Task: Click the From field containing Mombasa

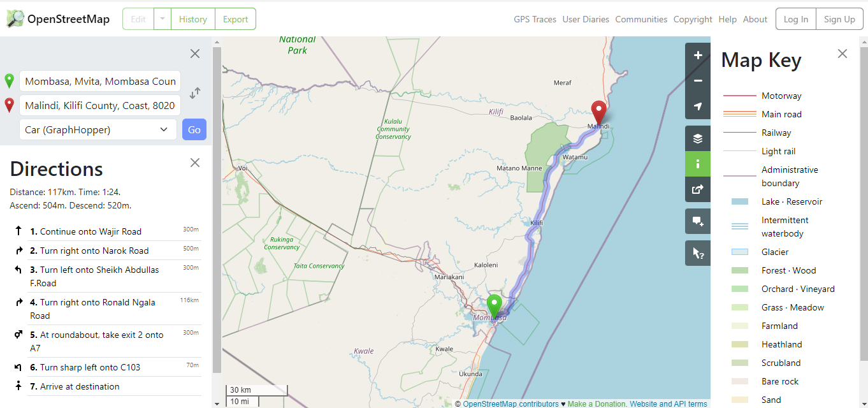Action: [x=100, y=81]
